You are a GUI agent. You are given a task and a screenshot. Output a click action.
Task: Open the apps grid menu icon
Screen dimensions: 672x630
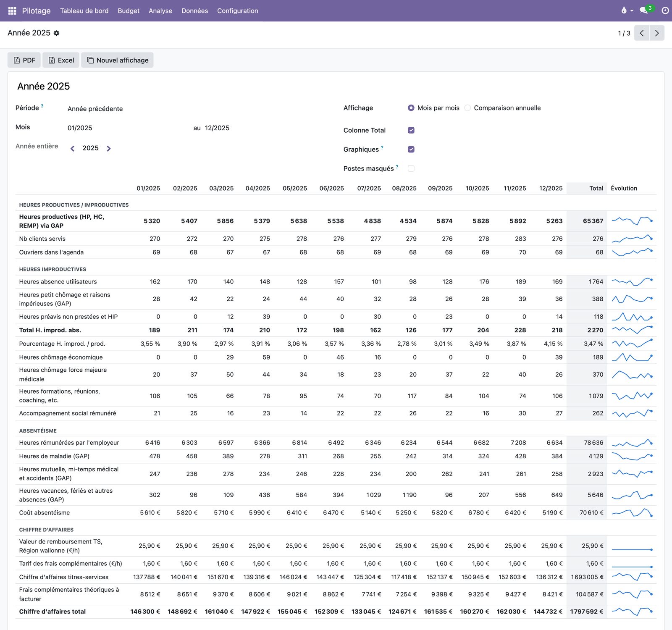pos(12,10)
